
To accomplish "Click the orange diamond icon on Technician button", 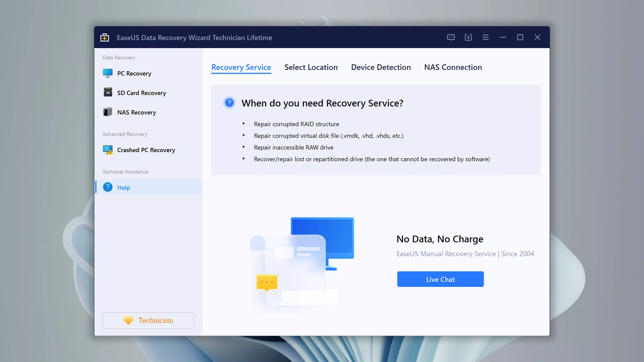I will [x=128, y=320].
